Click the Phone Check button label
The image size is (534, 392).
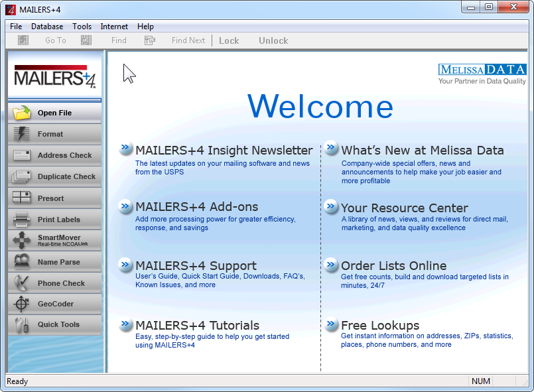(x=61, y=283)
